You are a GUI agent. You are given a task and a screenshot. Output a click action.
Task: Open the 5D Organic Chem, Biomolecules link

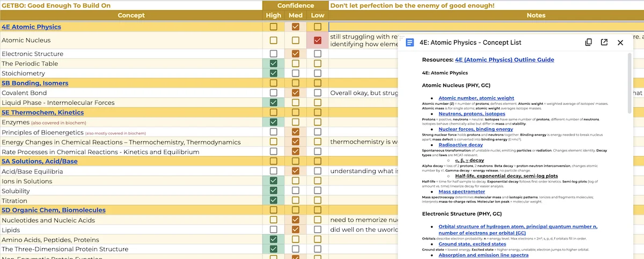tap(54, 210)
